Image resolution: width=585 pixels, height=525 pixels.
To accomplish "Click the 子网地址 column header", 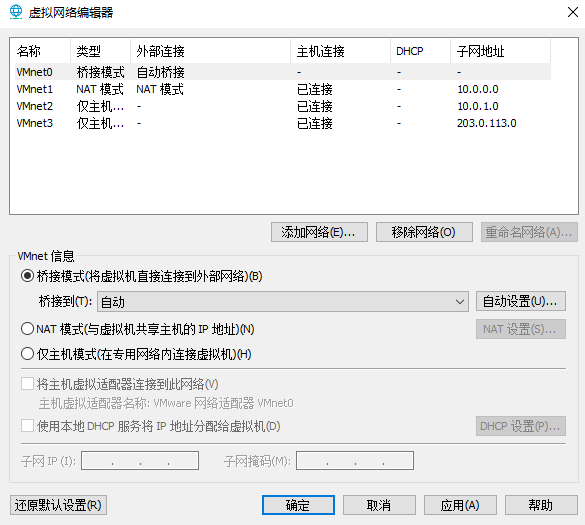I will click(501, 51).
